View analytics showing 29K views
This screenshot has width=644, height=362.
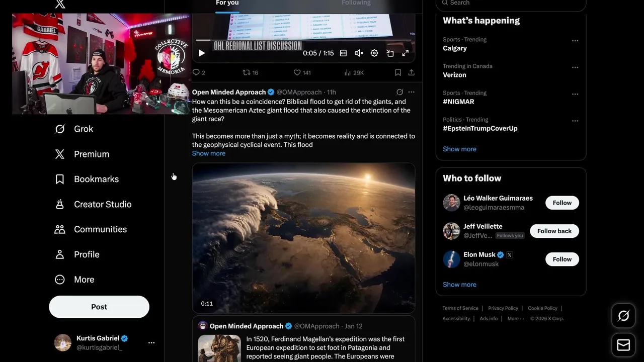tap(354, 72)
